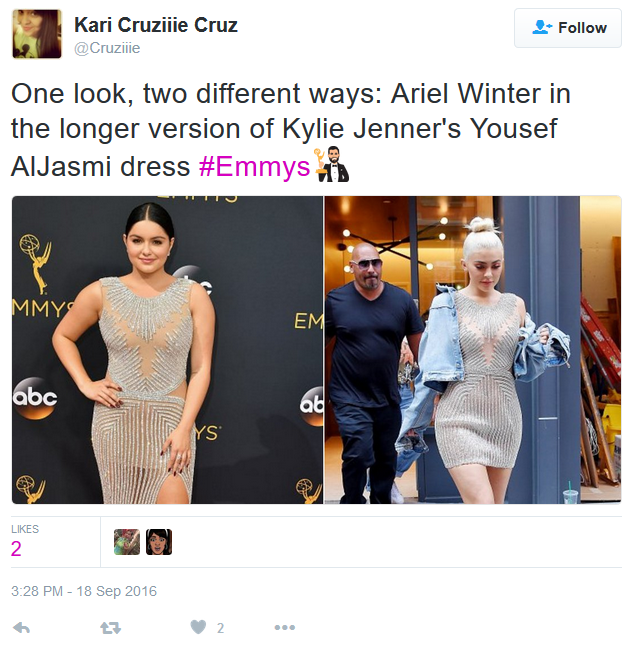Open the left Emmys red carpet photo
Screen dimensions: 629x648
167,350
